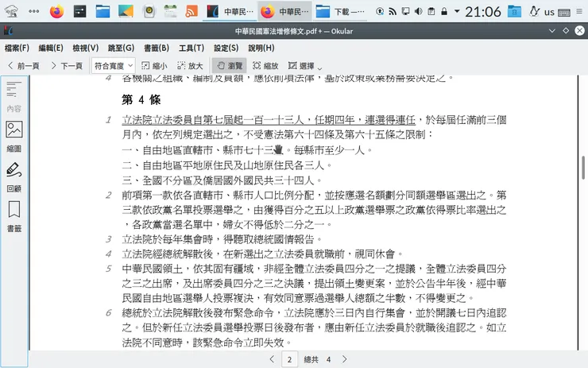Screen dimensions: 588x368
Task: Click total pages count 4 button
Action: (x=328, y=360)
